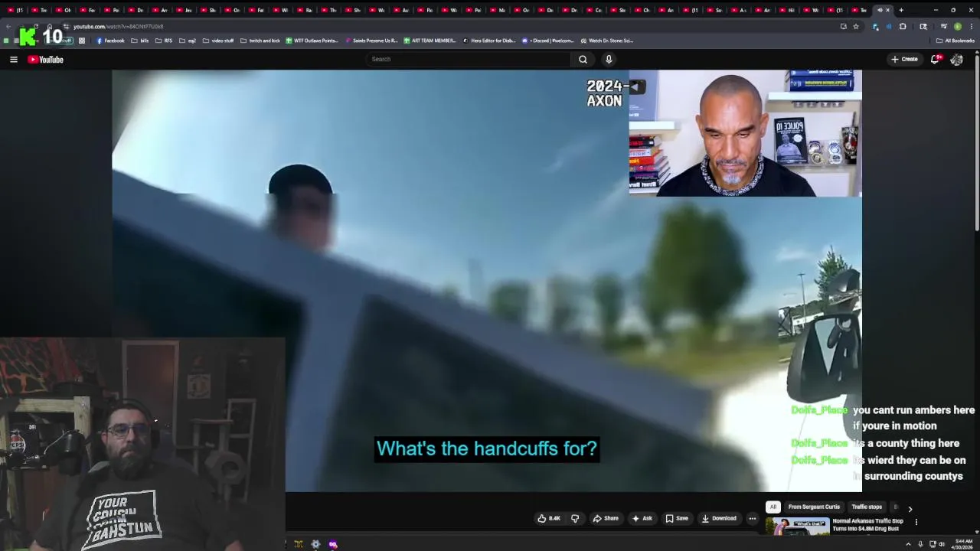Open Normal Arkansas Traffic Stop video title
Viewport: 980px width, 551px height.
(867, 525)
